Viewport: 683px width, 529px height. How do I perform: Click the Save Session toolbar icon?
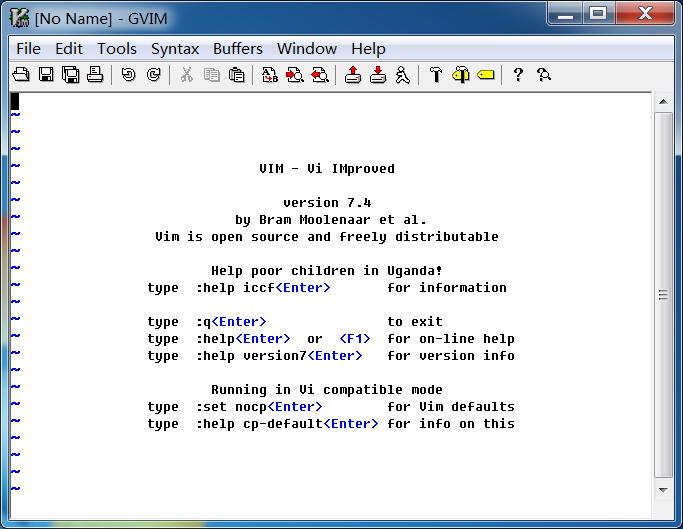click(x=378, y=75)
